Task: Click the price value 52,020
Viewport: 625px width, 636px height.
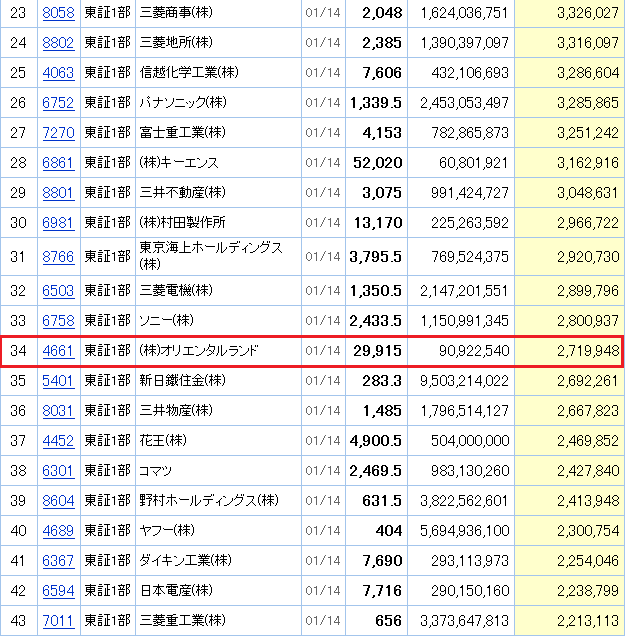Action: pyautogui.click(x=378, y=163)
